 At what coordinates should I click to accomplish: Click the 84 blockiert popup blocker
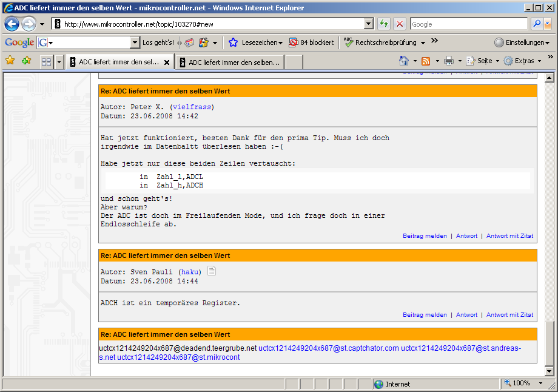point(311,42)
